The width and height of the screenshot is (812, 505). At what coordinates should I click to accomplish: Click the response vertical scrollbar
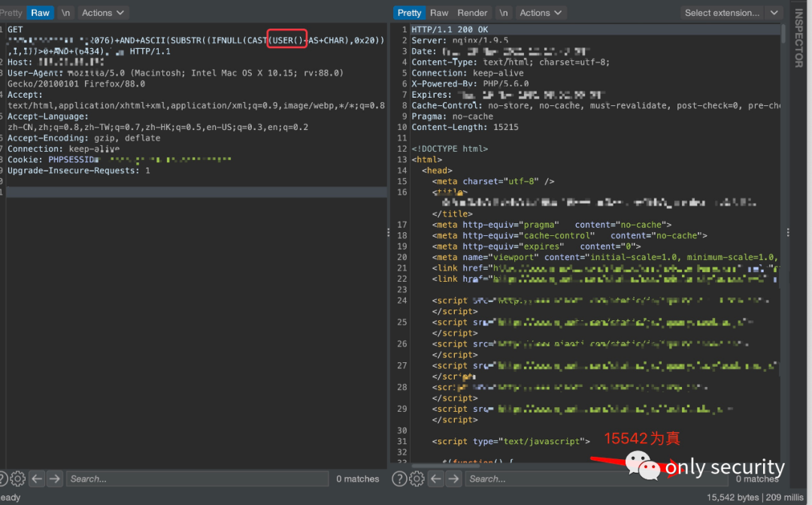click(x=783, y=34)
